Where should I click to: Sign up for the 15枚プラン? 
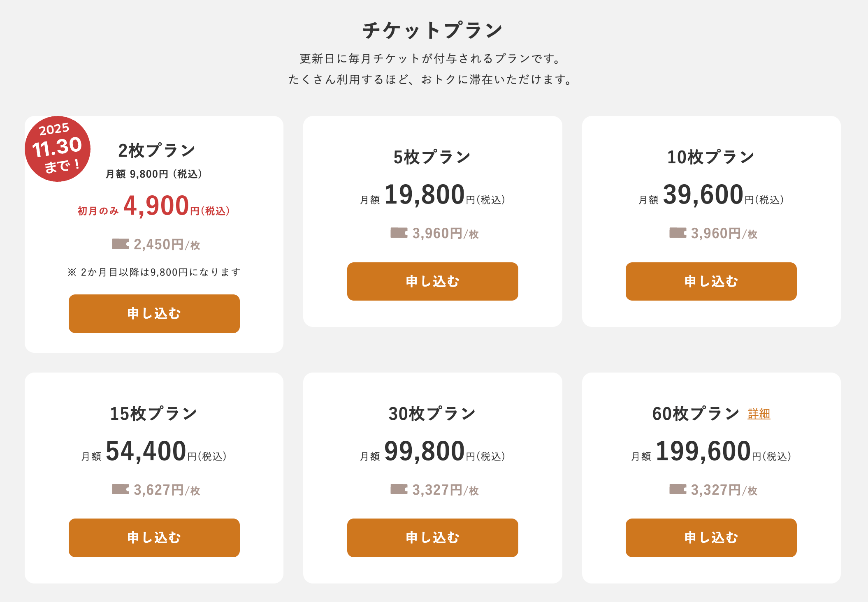point(154,538)
